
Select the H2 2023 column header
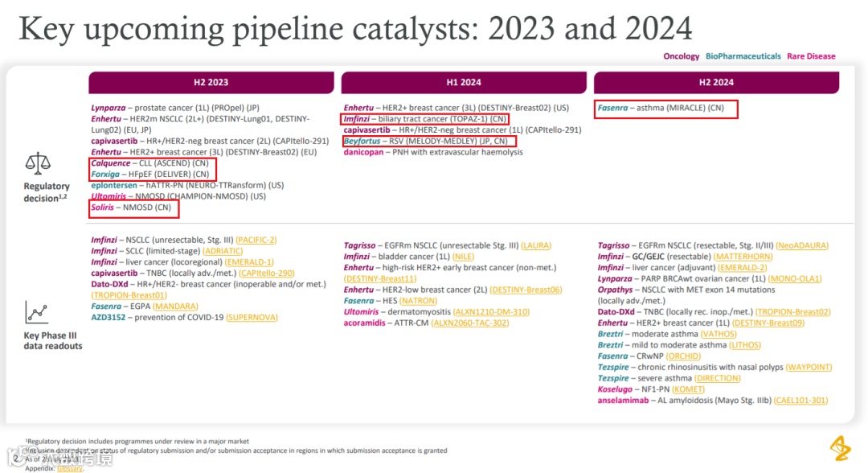[x=211, y=82]
